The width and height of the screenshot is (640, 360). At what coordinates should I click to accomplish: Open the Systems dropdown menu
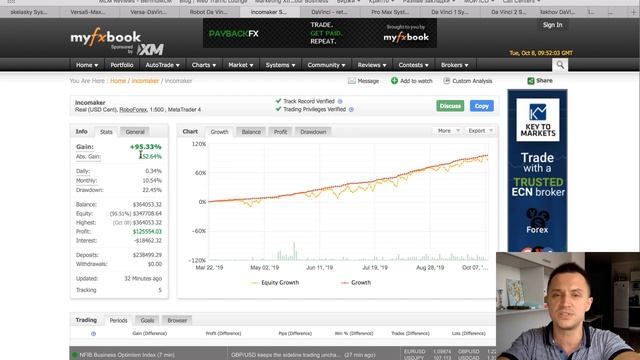[280, 65]
